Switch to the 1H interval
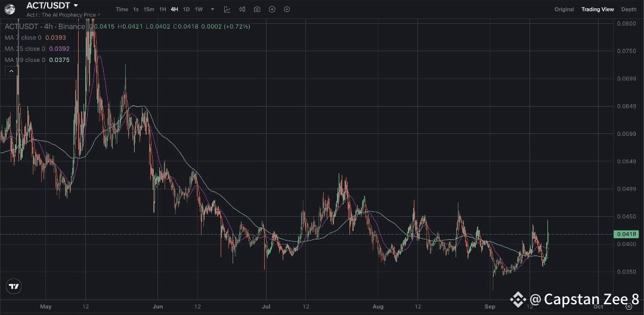Screen dimensions: 644x315 coord(163,9)
